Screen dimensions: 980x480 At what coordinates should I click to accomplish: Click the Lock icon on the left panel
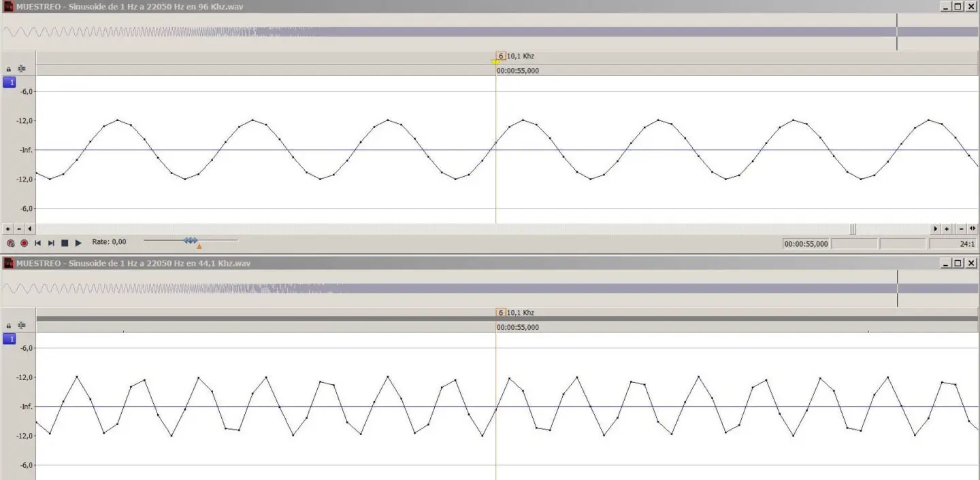coord(8,68)
